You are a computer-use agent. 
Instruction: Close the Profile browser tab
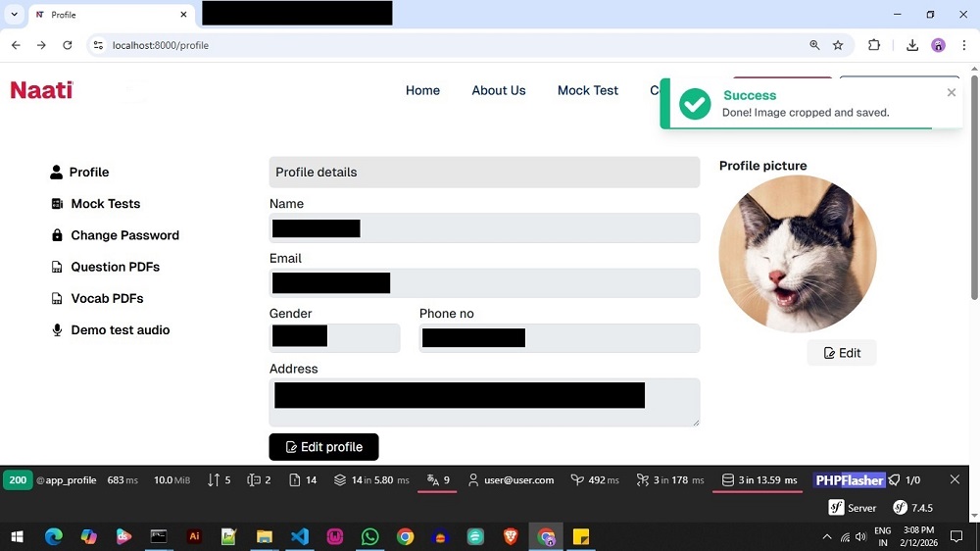183,15
